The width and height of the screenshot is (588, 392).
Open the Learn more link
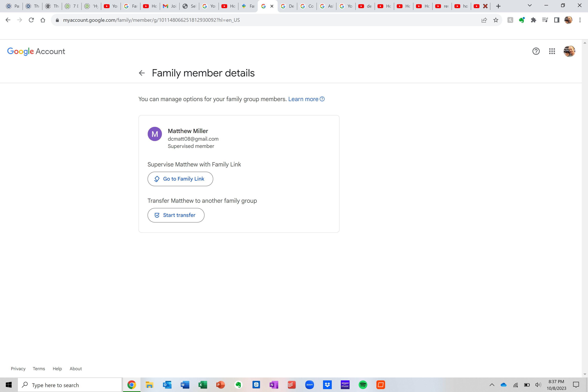303,99
